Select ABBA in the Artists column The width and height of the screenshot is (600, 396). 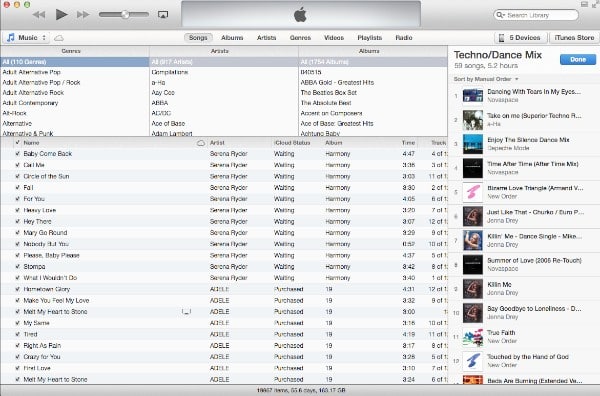224,103
